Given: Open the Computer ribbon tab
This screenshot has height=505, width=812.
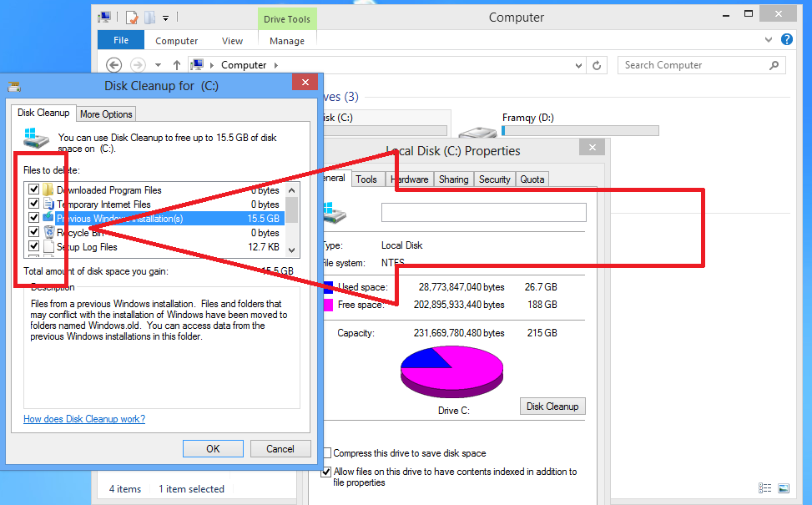Looking at the screenshot, I should point(177,40).
